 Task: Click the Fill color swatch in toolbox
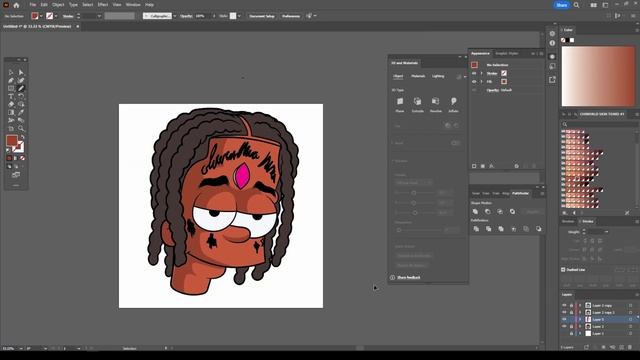pyautogui.click(x=12, y=141)
